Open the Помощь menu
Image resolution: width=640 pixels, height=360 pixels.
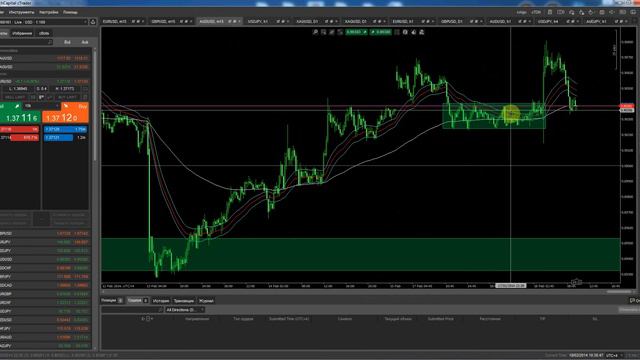click(x=70, y=12)
